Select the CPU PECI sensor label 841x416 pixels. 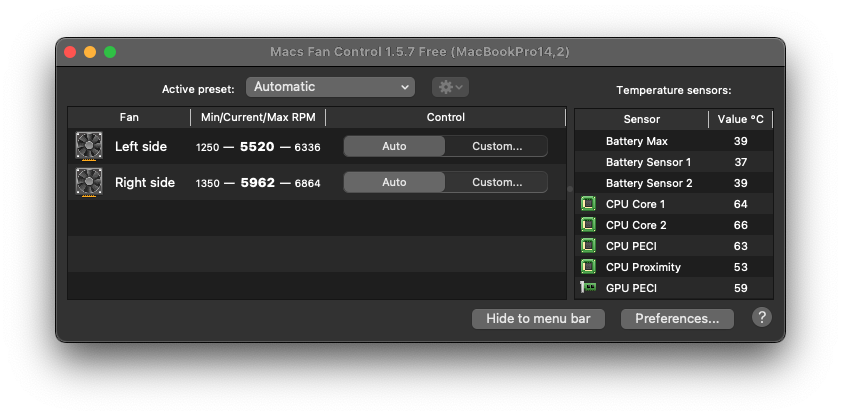(x=631, y=246)
